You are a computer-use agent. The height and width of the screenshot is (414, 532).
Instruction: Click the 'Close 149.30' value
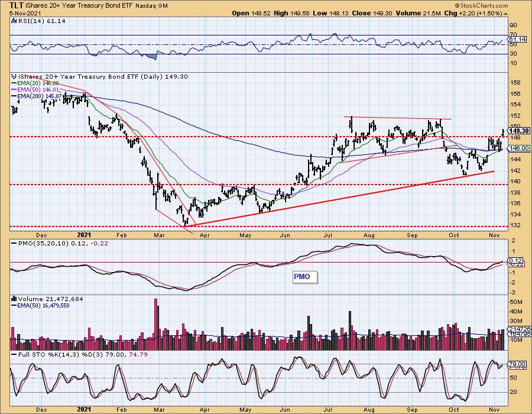(372, 13)
